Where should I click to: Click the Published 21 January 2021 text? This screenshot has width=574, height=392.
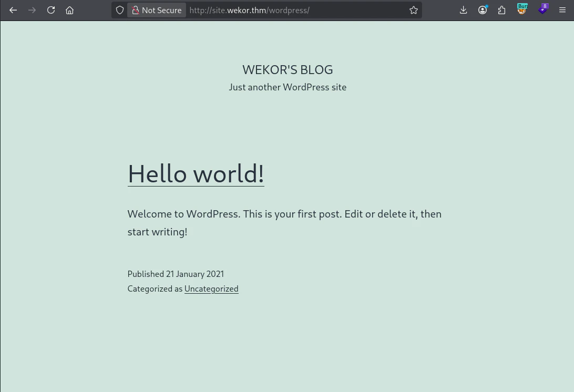point(176,274)
